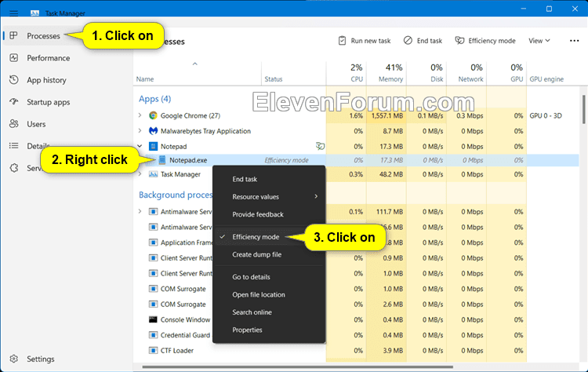Click the Notepad app icon
588x372 pixels.
coord(153,146)
